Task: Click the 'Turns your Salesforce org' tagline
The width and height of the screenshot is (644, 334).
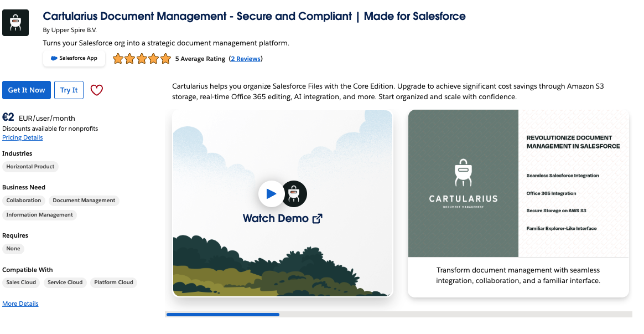Action: pos(166,43)
